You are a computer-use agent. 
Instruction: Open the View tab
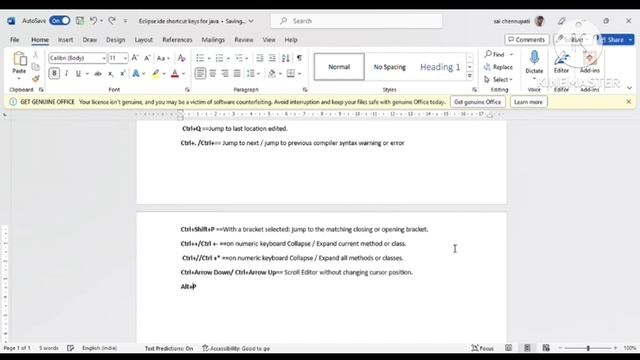[x=269, y=40]
